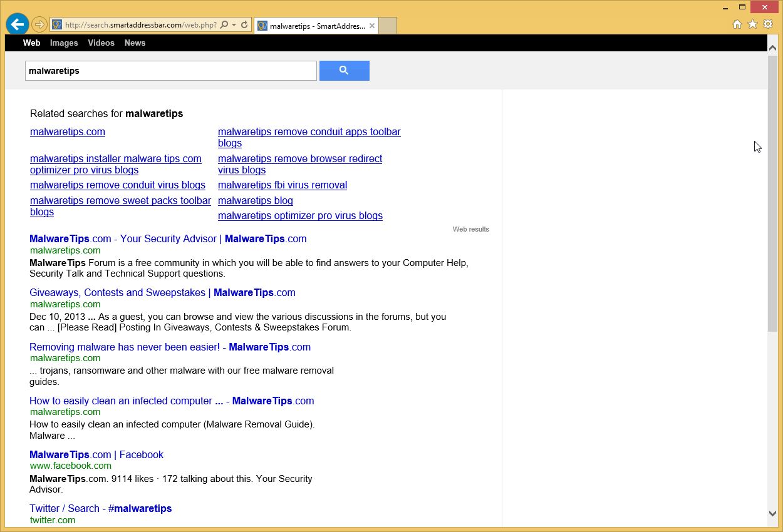Select the News search category

[x=135, y=43]
